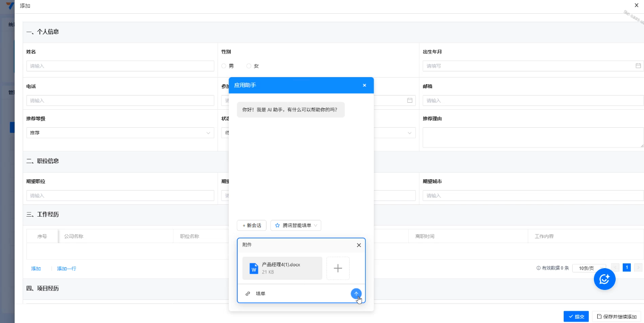The image size is (644, 323).
Task: Click 保存并继续添加 button
Action: point(616,316)
